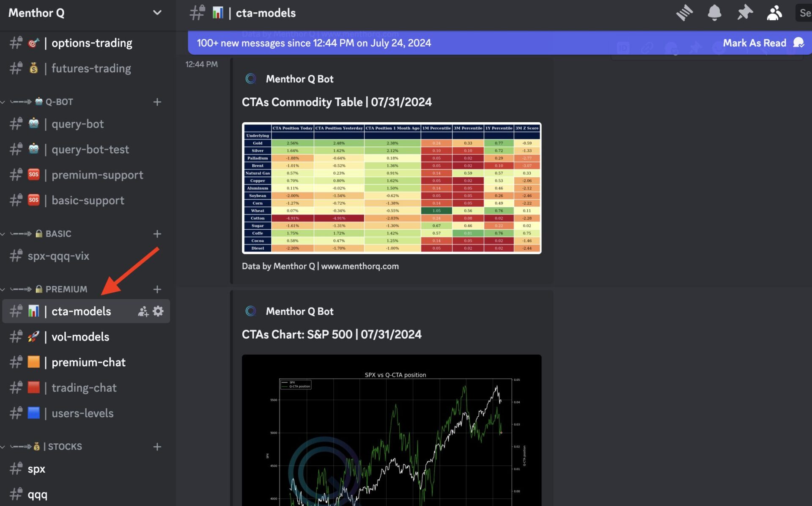Open the query-bot-test channel
This screenshot has height=506, width=812.
tap(86, 149)
